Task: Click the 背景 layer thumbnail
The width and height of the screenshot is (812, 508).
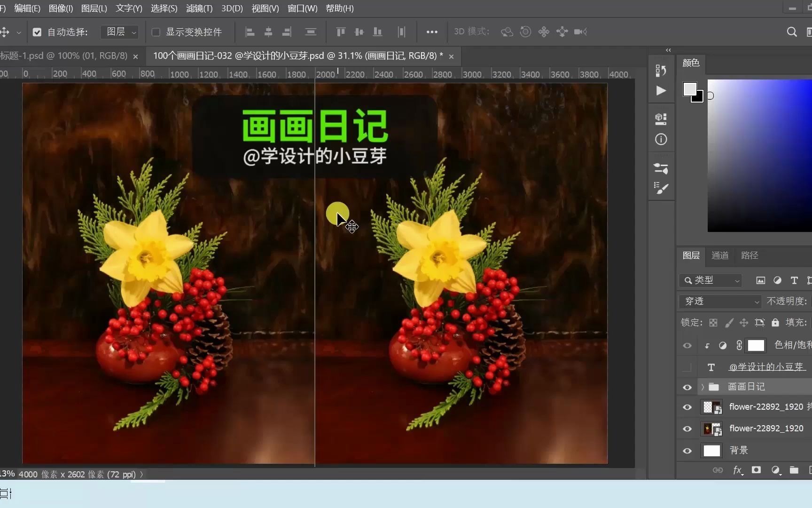Action: 711,451
